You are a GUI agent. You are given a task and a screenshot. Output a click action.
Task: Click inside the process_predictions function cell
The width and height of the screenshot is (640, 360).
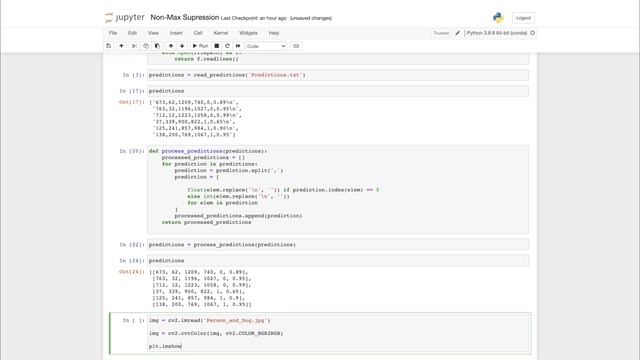(338, 189)
